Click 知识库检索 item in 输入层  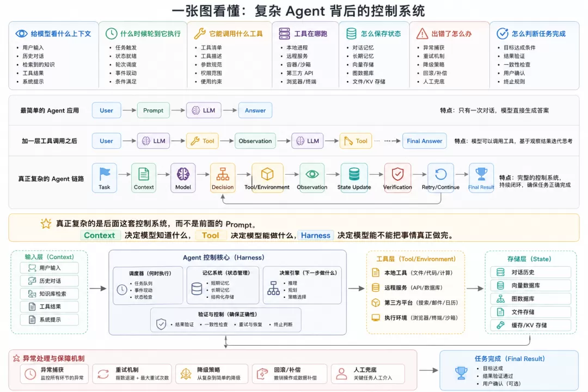(x=50, y=293)
